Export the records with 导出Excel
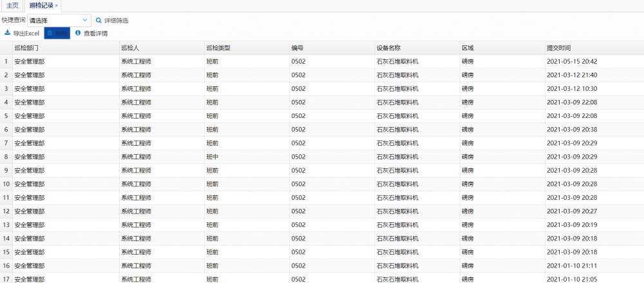 tap(22, 34)
